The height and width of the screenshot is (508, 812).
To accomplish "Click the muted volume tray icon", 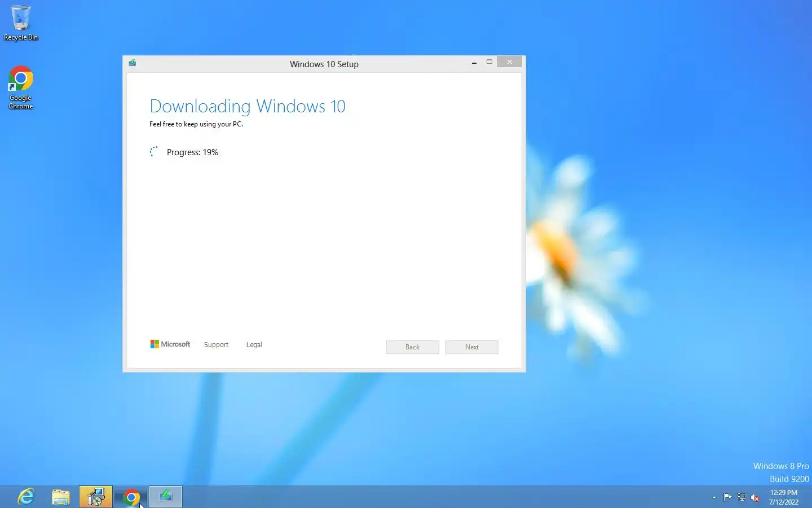I will pos(755,497).
